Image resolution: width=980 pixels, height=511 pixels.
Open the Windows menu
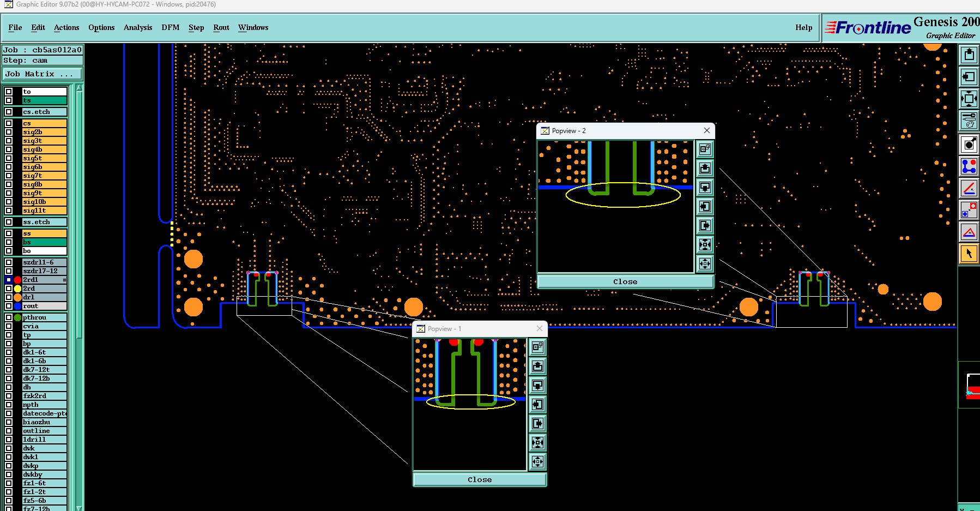[253, 27]
